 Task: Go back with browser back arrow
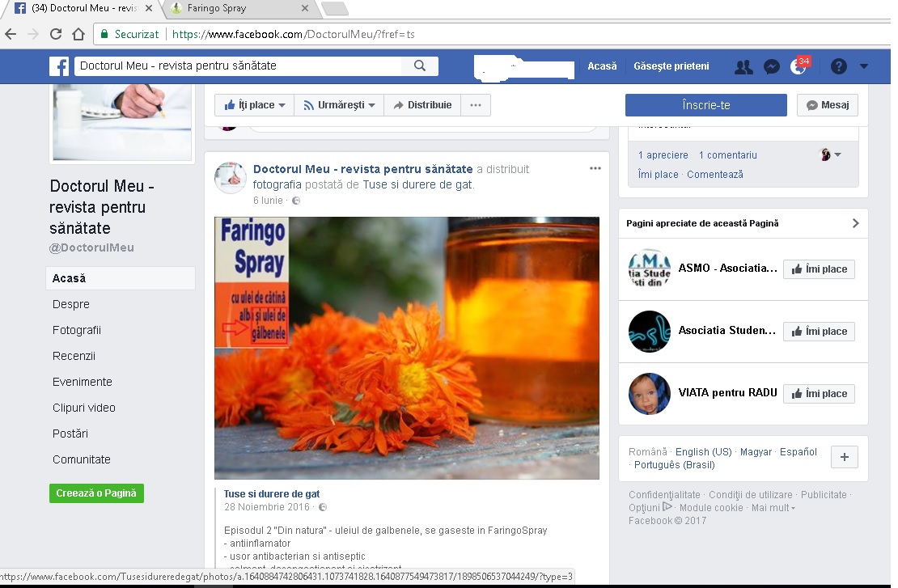click(x=11, y=34)
